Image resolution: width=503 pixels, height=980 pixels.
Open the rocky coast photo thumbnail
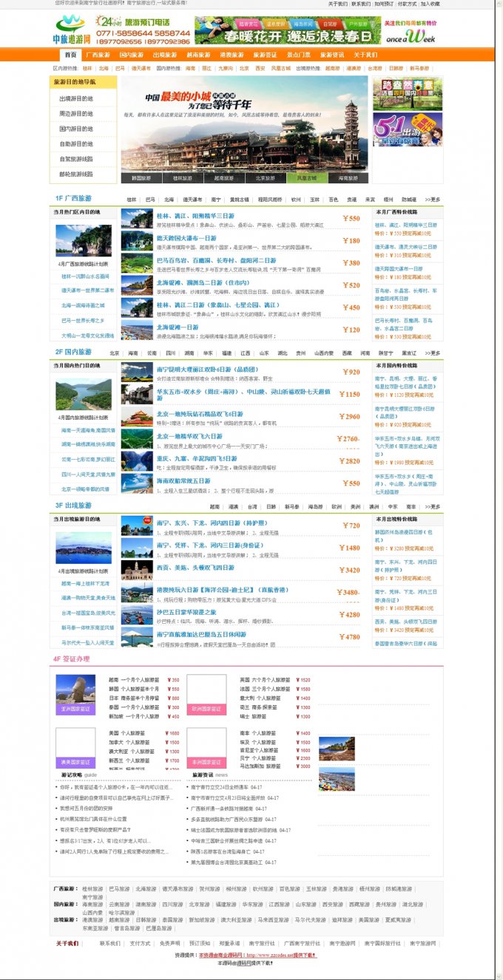coord(337,748)
